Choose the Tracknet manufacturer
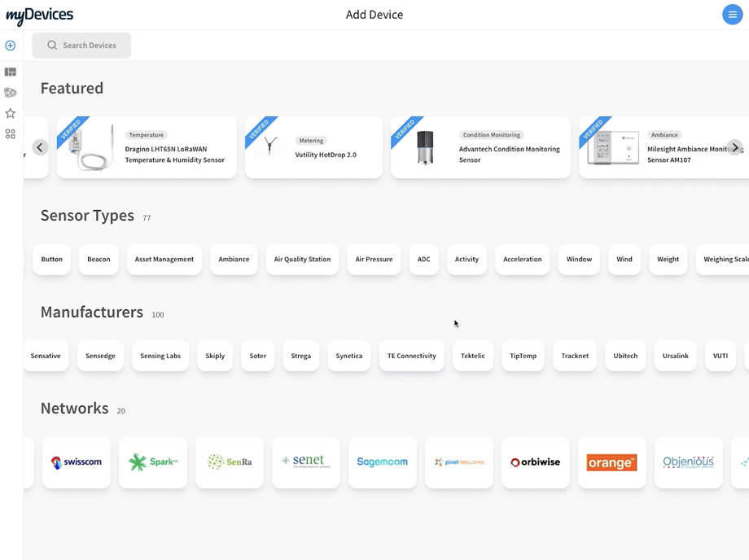Screen dimensions: 749x560 click(x=575, y=356)
